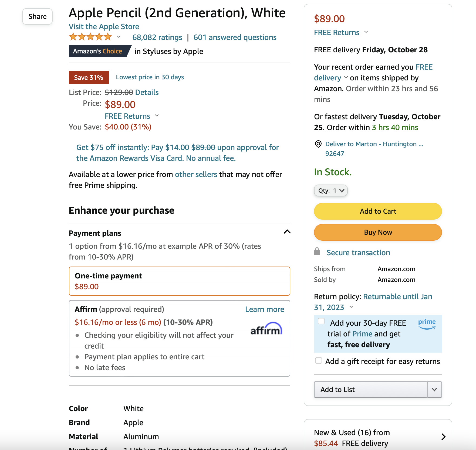This screenshot has width=476, height=450.
Task: Expand the star ratings breakdown chevron
Action: coord(119,37)
